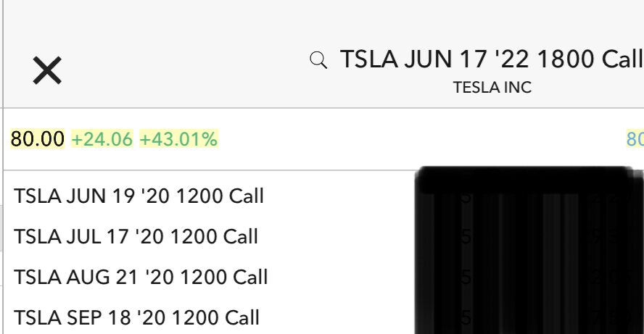Click the +24.06 price change value

click(102, 139)
